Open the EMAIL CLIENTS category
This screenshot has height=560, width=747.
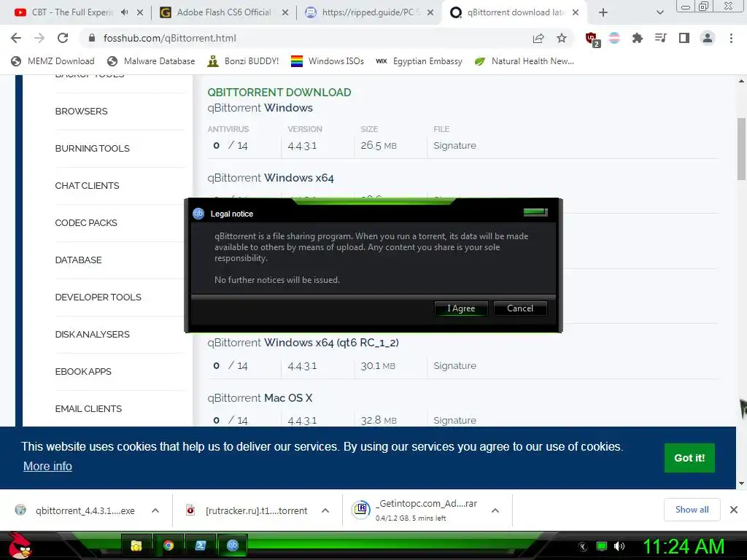click(88, 408)
